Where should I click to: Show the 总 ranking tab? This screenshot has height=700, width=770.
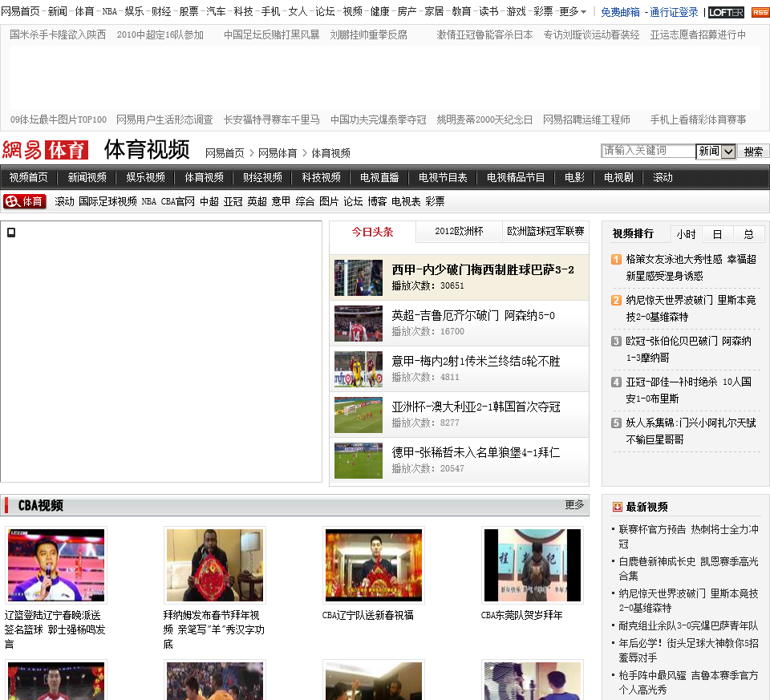coord(748,234)
